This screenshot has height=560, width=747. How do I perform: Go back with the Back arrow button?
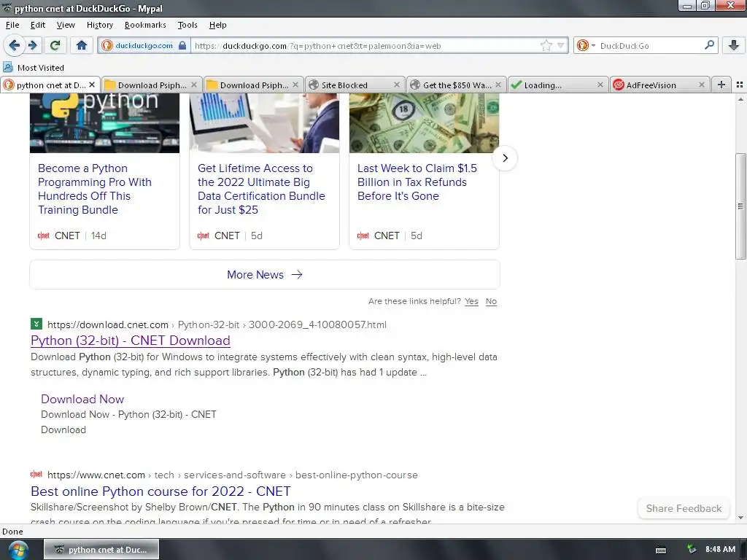pyautogui.click(x=15, y=45)
